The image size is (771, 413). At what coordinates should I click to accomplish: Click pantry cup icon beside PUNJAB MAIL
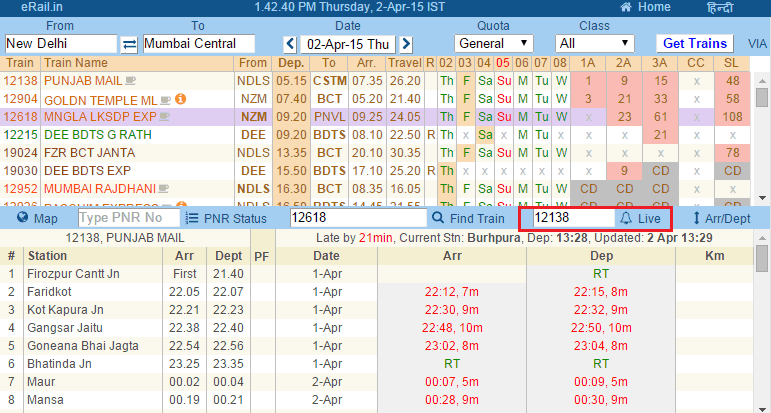pos(130,81)
